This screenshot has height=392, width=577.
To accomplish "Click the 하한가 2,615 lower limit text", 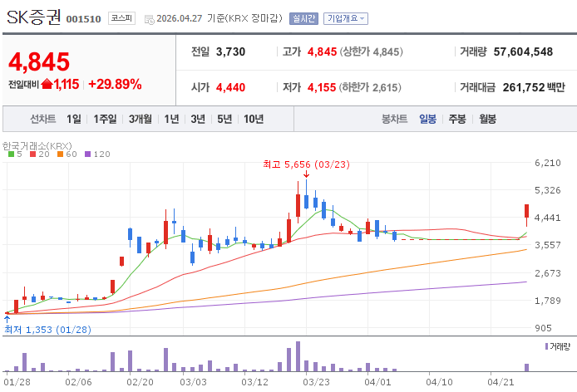I will (370, 87).
